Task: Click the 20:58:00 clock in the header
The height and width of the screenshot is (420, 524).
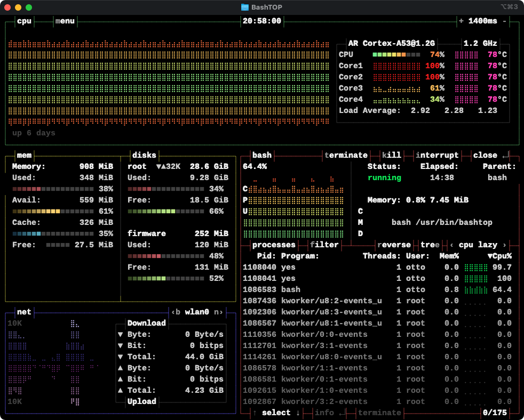Action: (261, 21)
